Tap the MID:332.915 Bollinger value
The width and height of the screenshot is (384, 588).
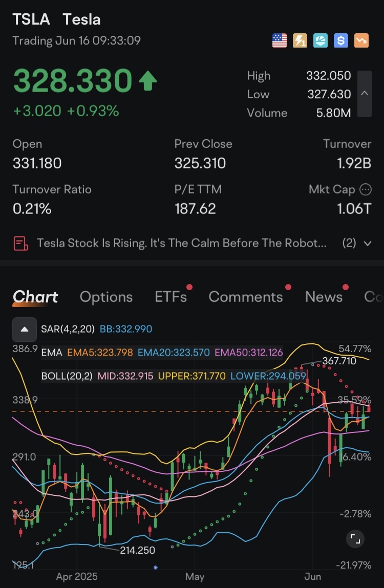click(125, 376)
